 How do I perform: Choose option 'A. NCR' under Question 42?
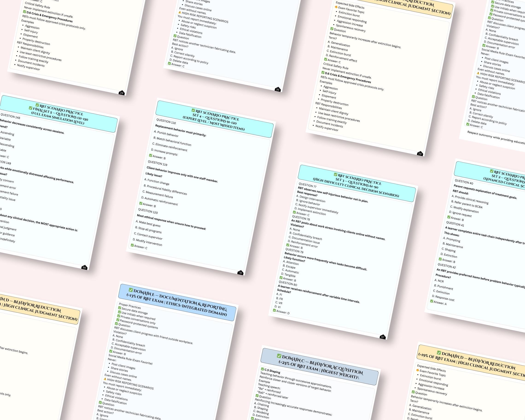point(439,280)
